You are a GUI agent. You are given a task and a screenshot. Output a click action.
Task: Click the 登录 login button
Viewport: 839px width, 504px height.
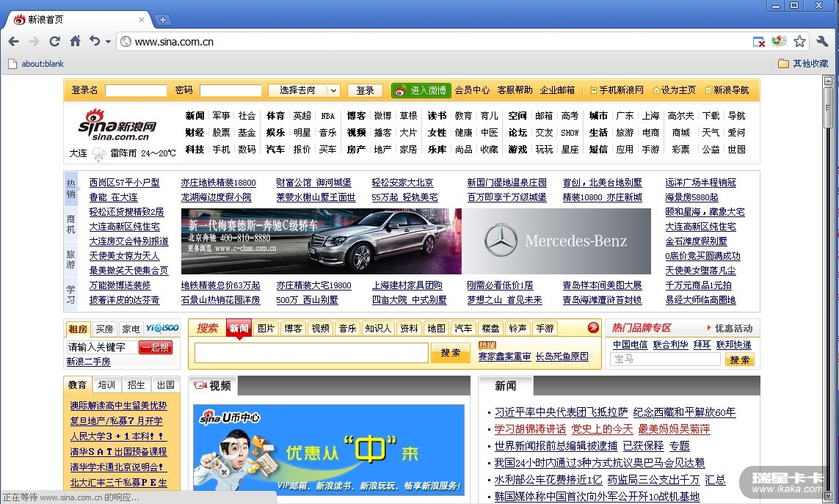click(x=365, y=90)
